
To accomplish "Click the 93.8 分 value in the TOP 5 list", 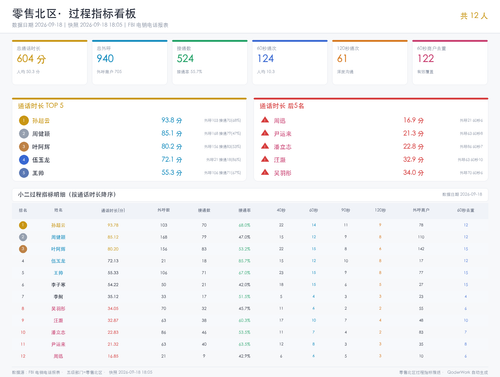I will coord(172,120).
